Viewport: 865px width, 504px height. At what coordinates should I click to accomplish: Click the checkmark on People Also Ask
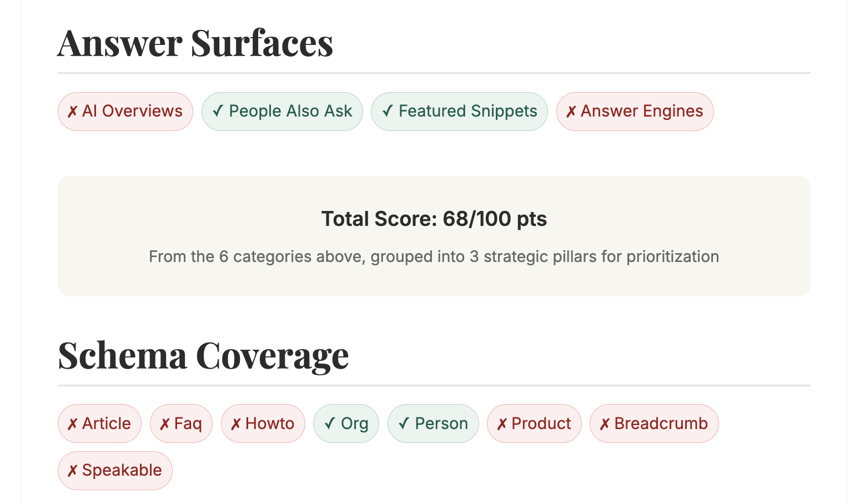[x=218, y=112]
